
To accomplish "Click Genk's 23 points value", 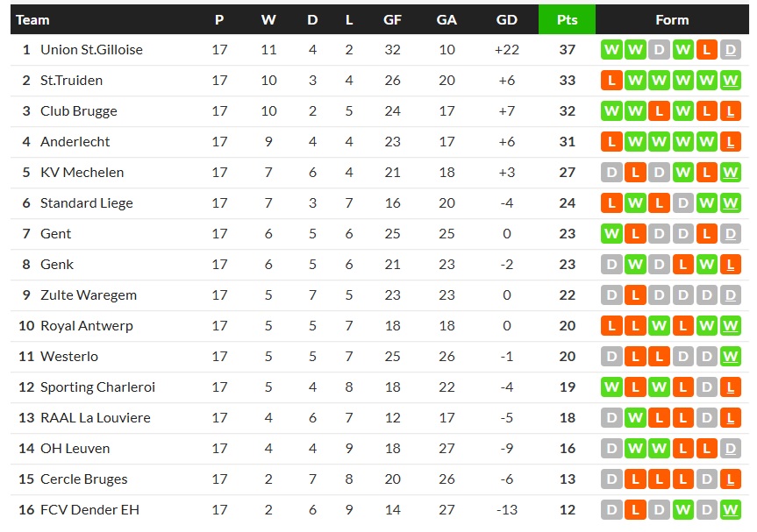I will 567,265.
